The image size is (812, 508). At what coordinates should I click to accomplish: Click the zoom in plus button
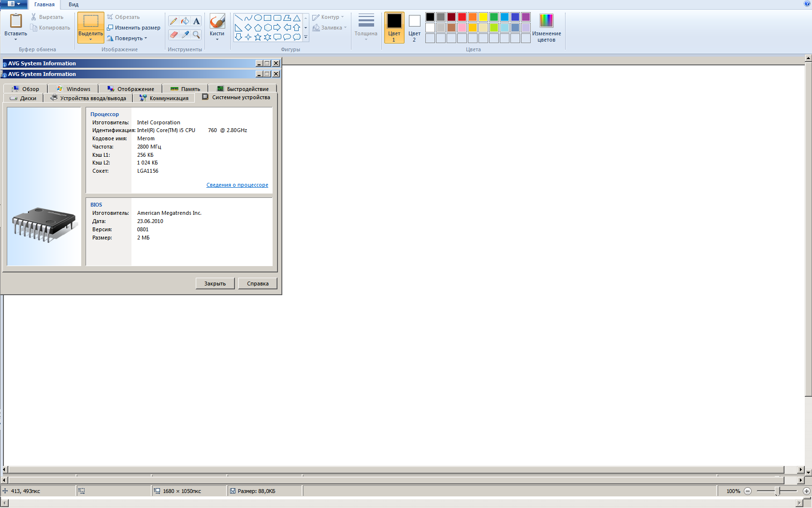coord(807,491)
